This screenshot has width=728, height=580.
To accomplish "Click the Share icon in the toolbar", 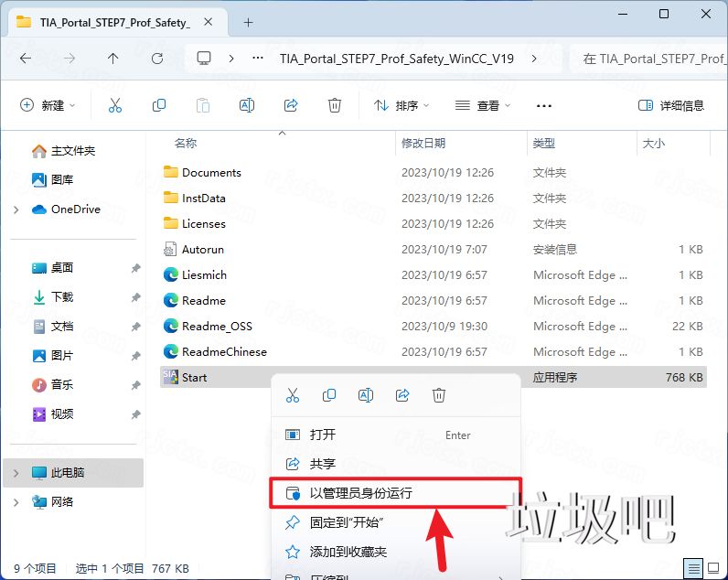I will [x=291, y=105].
